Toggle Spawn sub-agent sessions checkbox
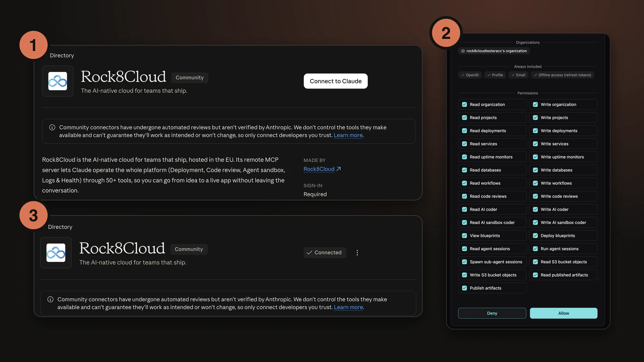This screenshot has width=644, height=362. 465,262
